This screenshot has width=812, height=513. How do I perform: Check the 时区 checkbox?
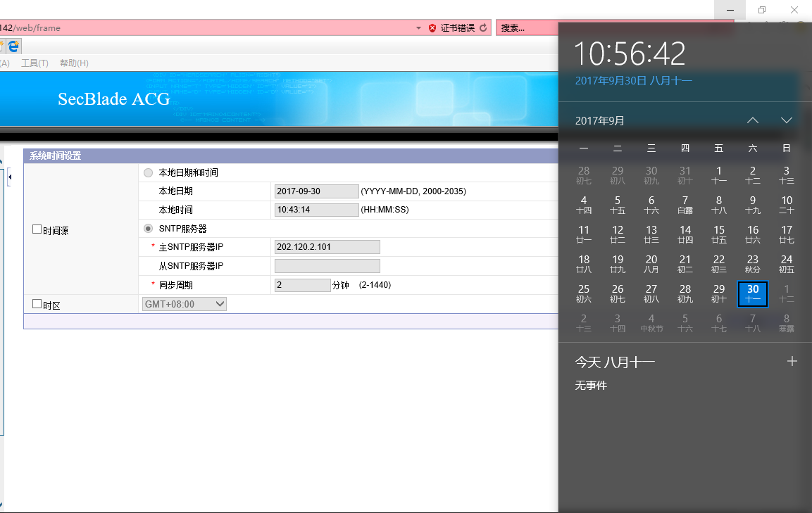tap(37, 304)
